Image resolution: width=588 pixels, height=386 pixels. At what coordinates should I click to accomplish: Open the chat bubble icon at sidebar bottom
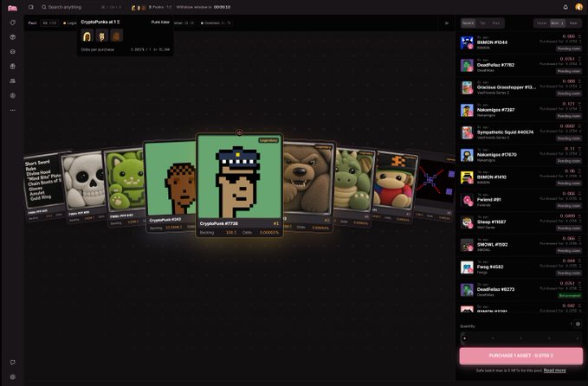tap(13, 363)
